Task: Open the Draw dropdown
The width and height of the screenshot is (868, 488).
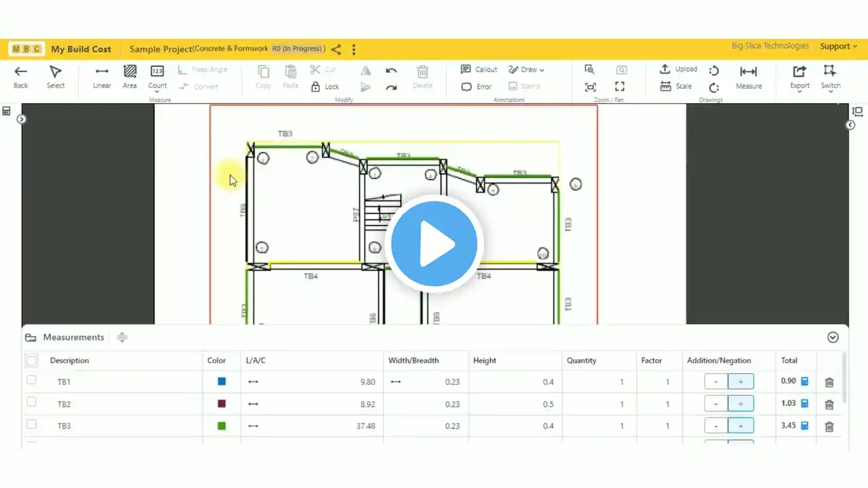Action: click(525, 69)
